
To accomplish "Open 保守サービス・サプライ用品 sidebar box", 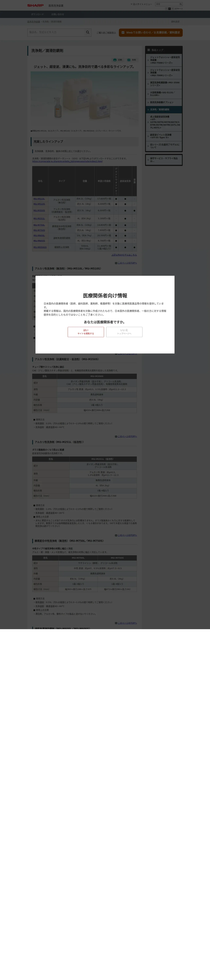I will [x=164, y=160].
